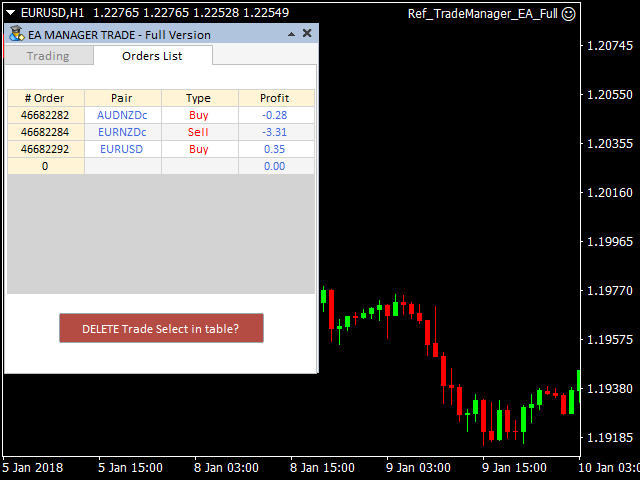Click the Sell type cell for EURNZDc
This screenshot has width=640, height=480.
pyautogui.click(x=199, y=132)
